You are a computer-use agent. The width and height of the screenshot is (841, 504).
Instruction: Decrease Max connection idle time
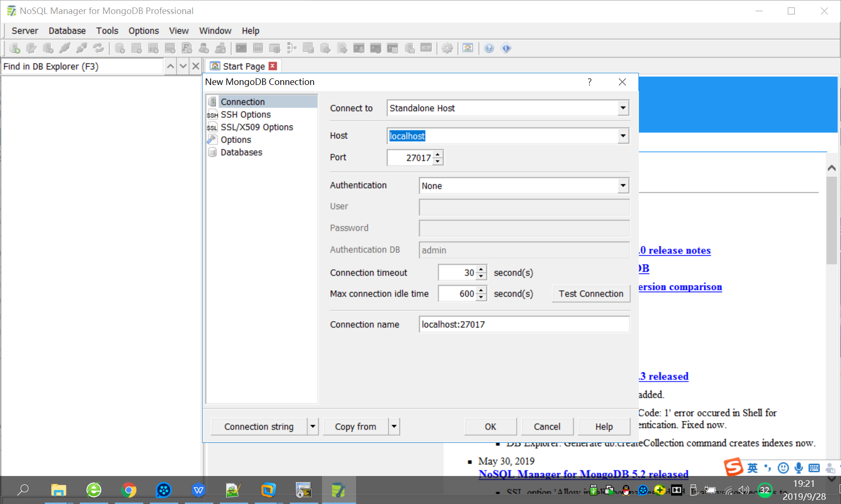[x=481, y=297]
